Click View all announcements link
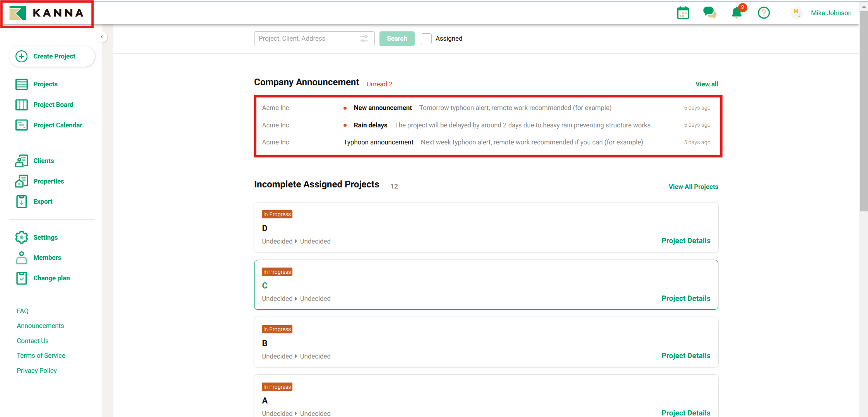 point(706,84)
